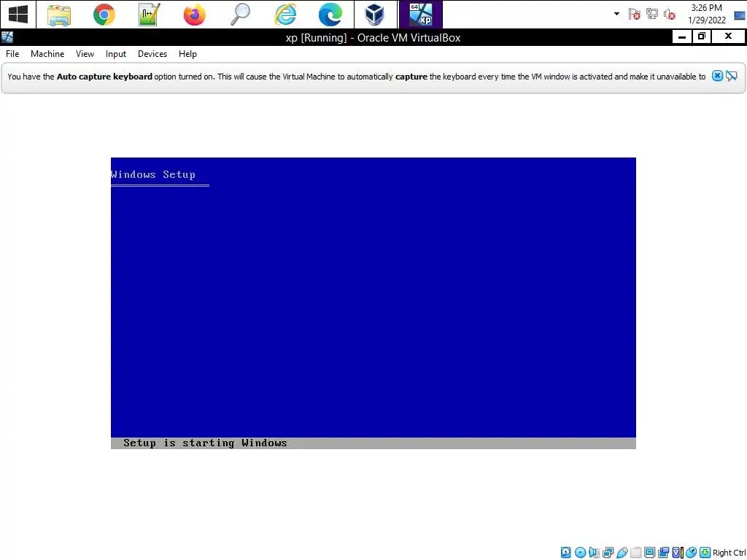
Task: Click the muted volume tray icon
Action: coord(670,15)
